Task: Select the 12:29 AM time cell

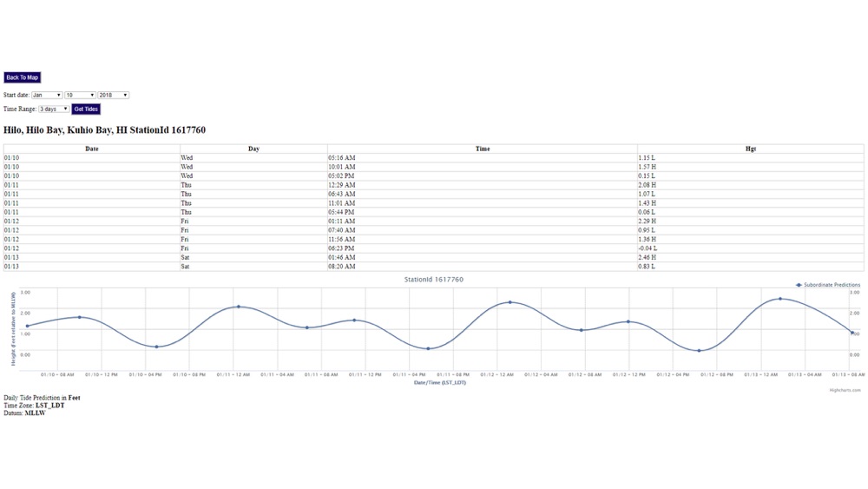Action: [x=482, y=185]
